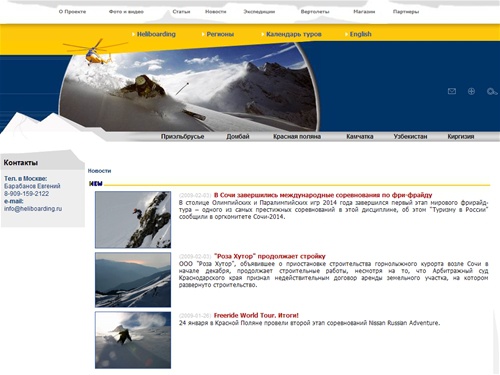Open Киргизия region tab
Viewport: 500px width, 375px height.
[x=461, y=136]
